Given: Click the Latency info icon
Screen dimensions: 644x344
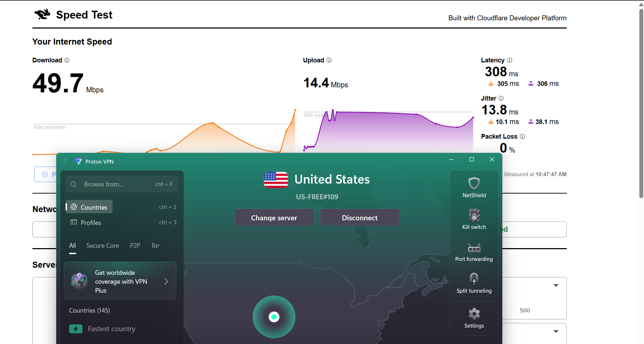Looking at the screenshot, I should click(509, 60).
